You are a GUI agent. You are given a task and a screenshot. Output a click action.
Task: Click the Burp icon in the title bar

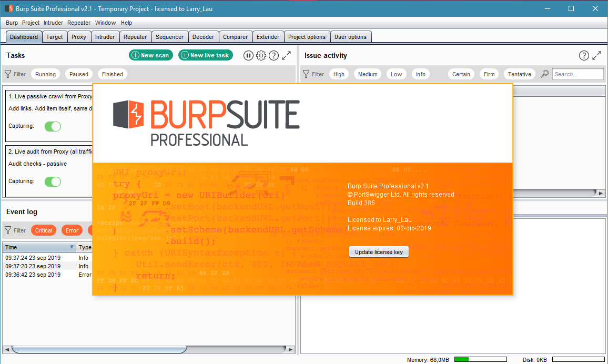8,8
